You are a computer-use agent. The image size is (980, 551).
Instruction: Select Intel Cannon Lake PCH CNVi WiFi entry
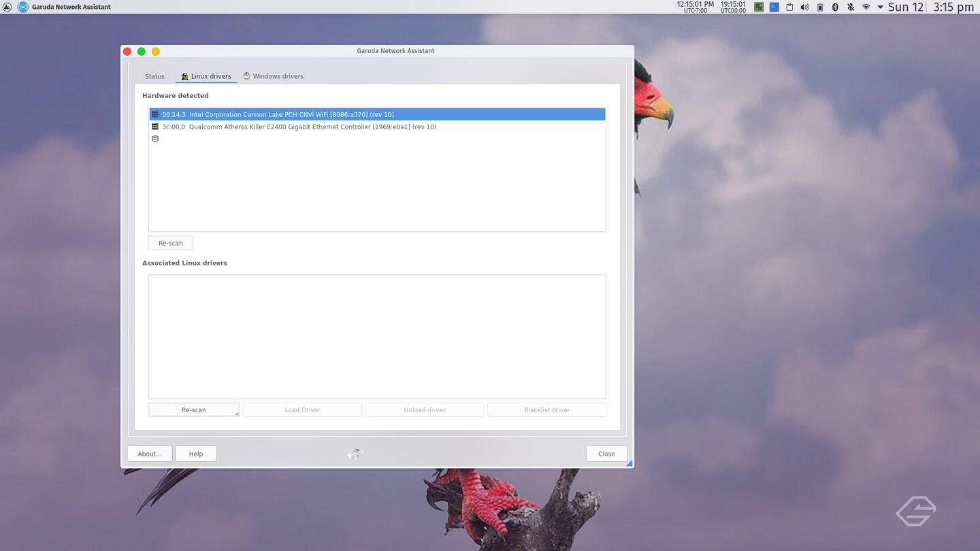(377, 114)
